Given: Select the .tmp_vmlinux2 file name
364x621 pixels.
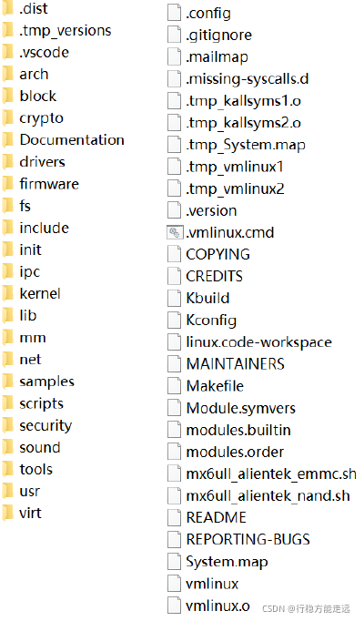Looking at the screenshot, I should tap(235, 188).
